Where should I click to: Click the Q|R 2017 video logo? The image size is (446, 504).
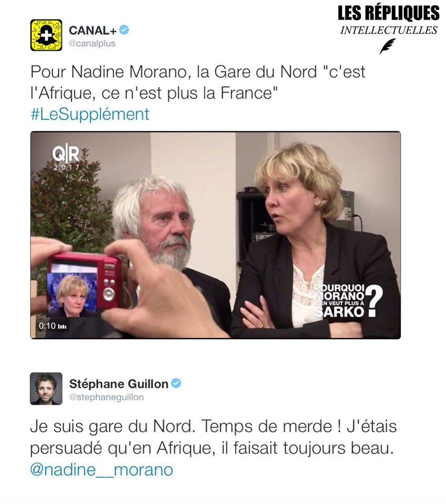[66, 159]
